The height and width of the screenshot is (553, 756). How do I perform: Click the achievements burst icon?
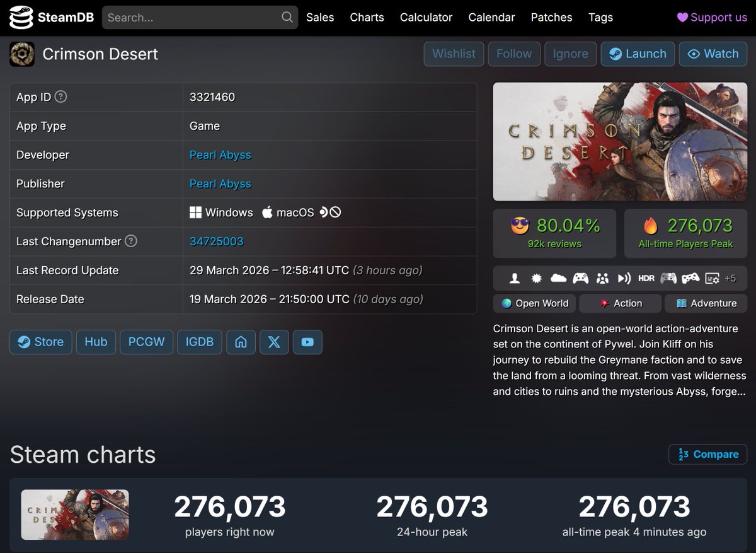537,278
